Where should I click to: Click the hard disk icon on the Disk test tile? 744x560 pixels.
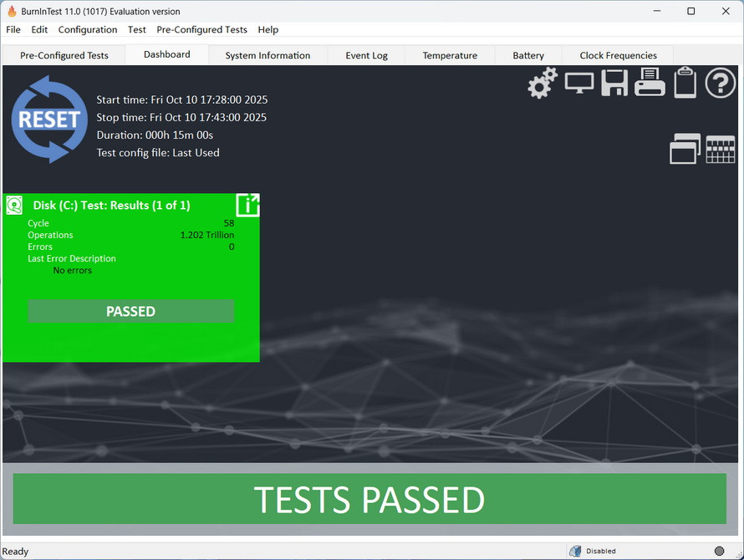[14, 206]
